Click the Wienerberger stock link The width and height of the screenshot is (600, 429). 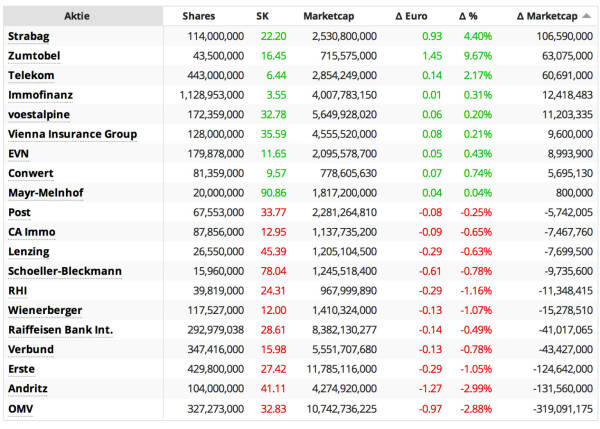pos(45,310)
